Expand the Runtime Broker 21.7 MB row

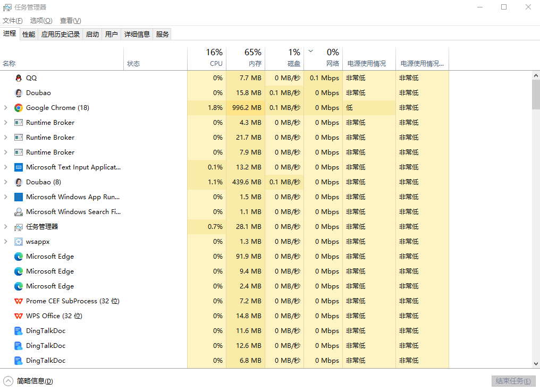[5, 138]
